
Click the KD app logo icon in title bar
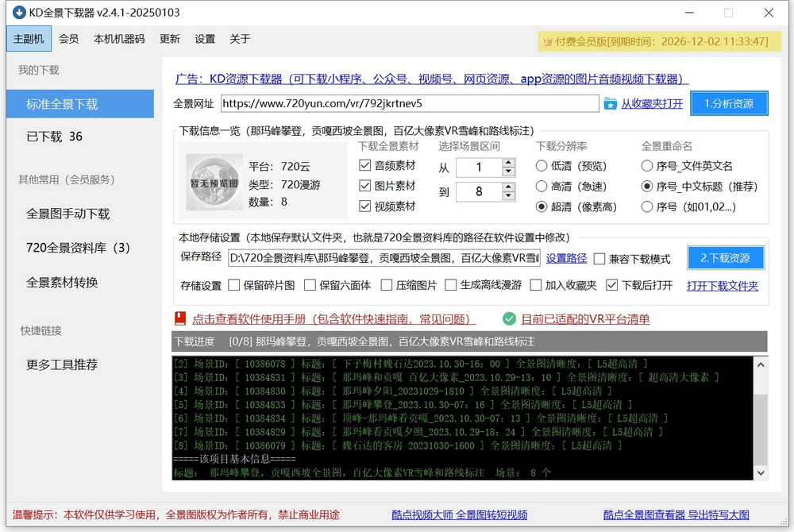click(x=19, y=12)
